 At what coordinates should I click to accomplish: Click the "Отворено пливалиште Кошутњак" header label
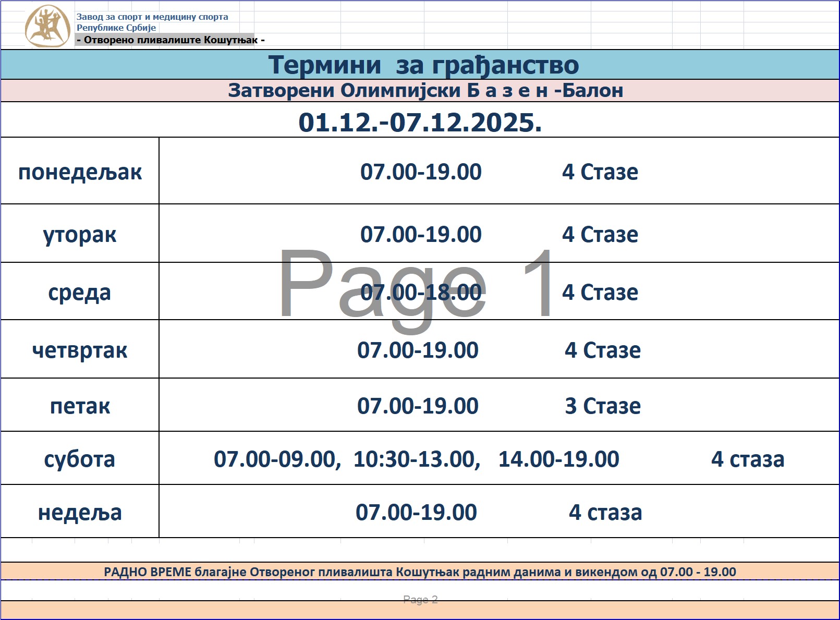pyautogui.click(x=171, y=40)
